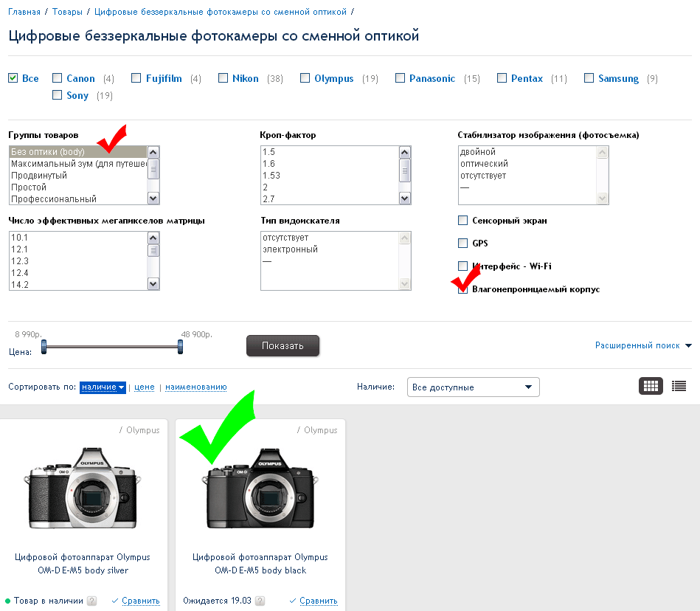Expand 'Расширенный поиск' section
This screenshot has width=700, height=611.
click(x=643, y=345)
